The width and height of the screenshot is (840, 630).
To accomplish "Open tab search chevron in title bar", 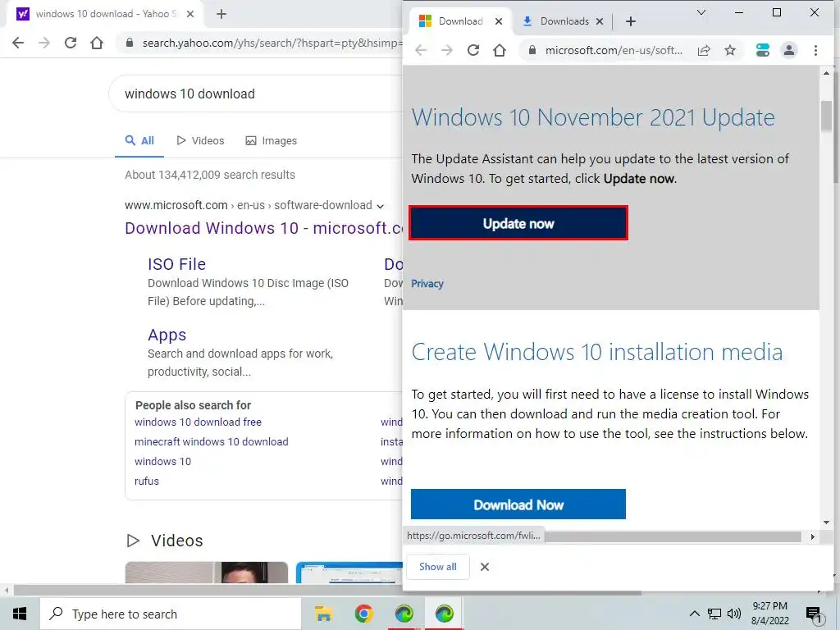I will point(701,12).
